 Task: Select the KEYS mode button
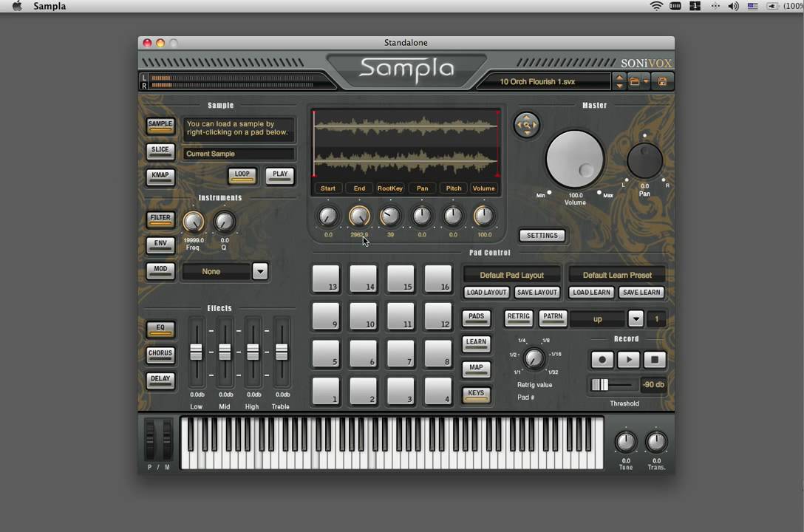tap(476, 395)
